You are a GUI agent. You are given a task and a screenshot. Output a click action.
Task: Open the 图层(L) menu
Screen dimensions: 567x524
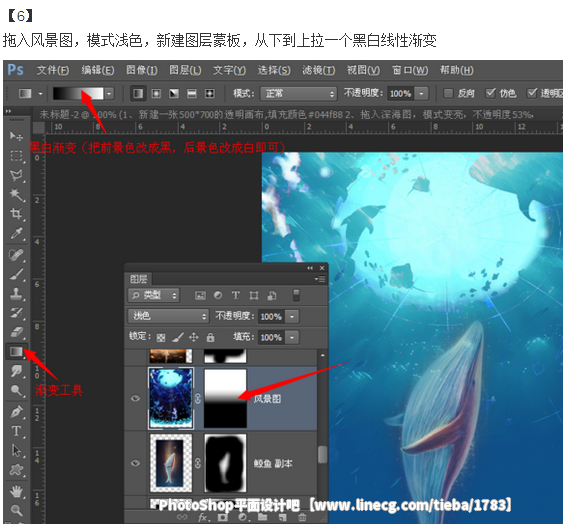(185, 70)
